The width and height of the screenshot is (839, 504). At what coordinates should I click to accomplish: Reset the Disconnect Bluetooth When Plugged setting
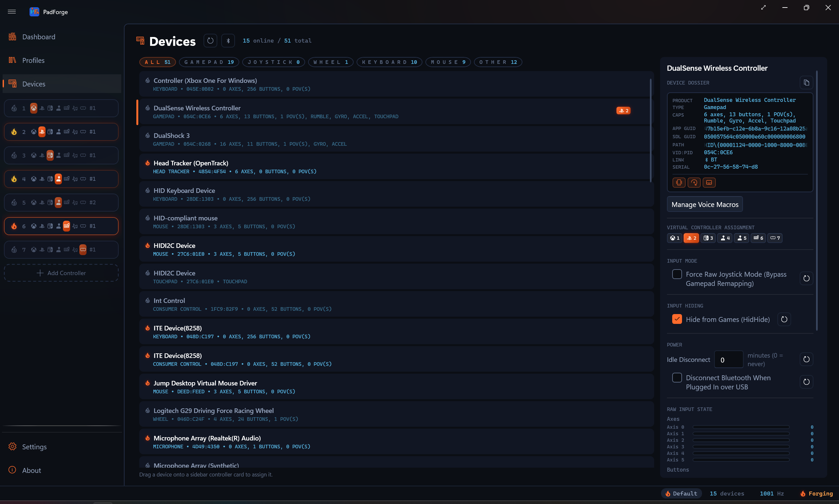pos(806,382)
